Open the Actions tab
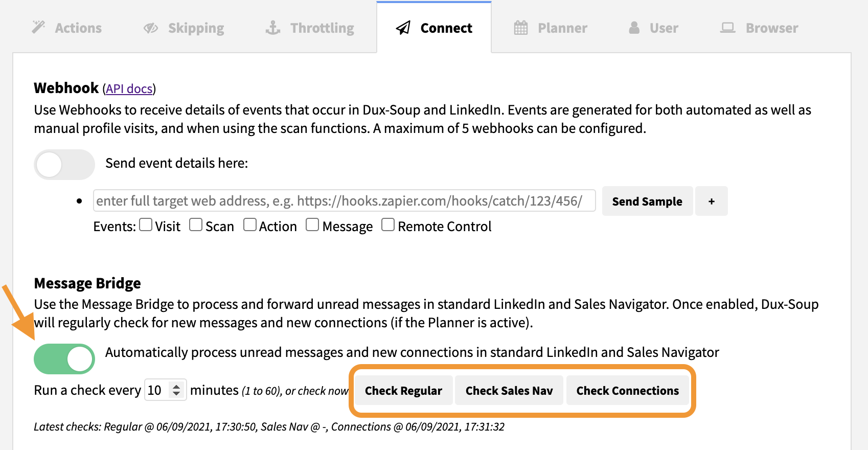The image size is (868, 450). (67, 28)
